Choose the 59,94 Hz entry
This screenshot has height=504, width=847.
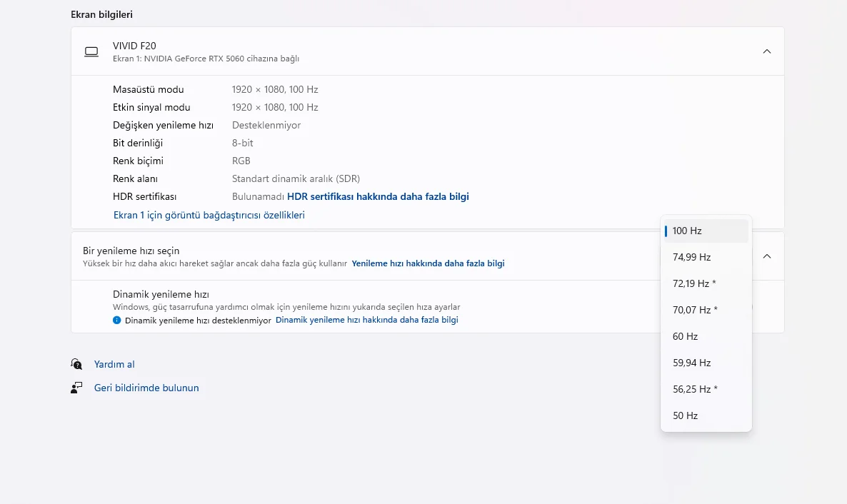pyautogui.click(x=706, y=363)
